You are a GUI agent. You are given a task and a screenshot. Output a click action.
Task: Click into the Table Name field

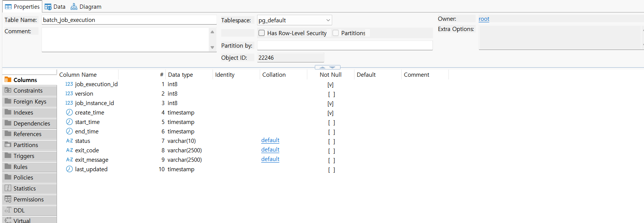coord(129,20)
